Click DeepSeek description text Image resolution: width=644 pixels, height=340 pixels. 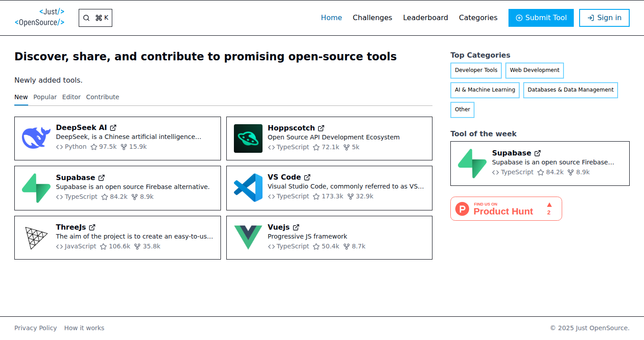(129, 137)
